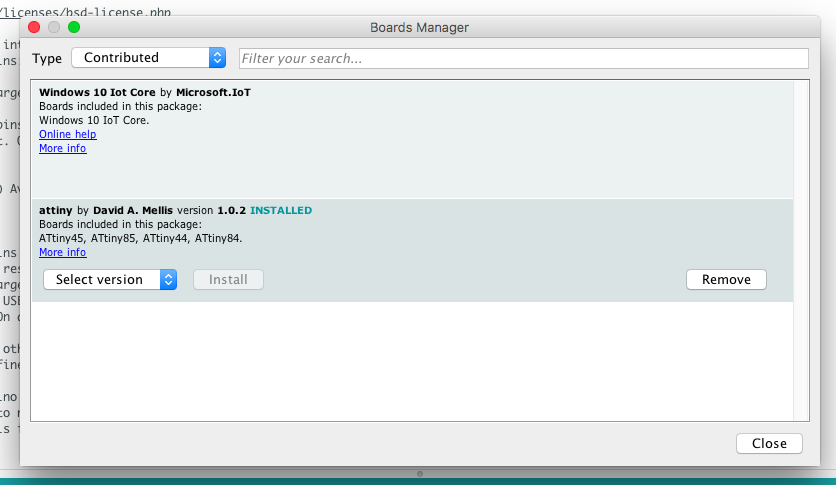This screenshot has height=485, width=836.
Task: Open More info link under Windows 10 IoT Core
Action: click(62, 148)
